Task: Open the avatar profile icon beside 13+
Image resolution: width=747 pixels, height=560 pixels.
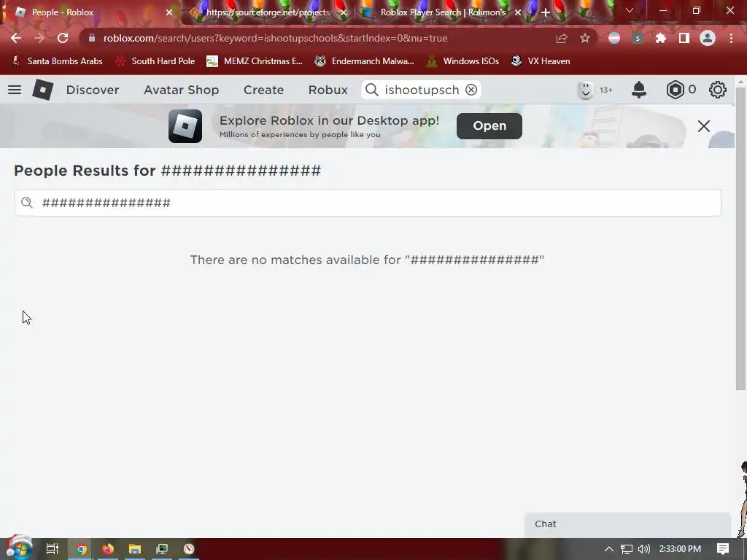Action: click(585, 90)
